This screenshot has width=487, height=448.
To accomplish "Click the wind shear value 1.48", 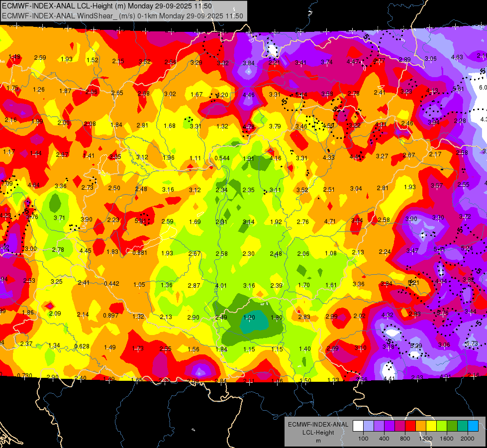I will pos(14,57).
